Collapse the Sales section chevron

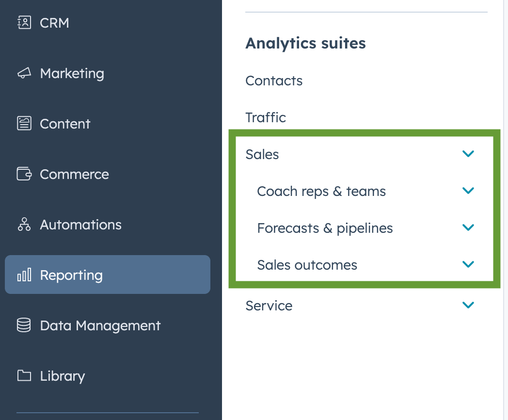(468, 154)
